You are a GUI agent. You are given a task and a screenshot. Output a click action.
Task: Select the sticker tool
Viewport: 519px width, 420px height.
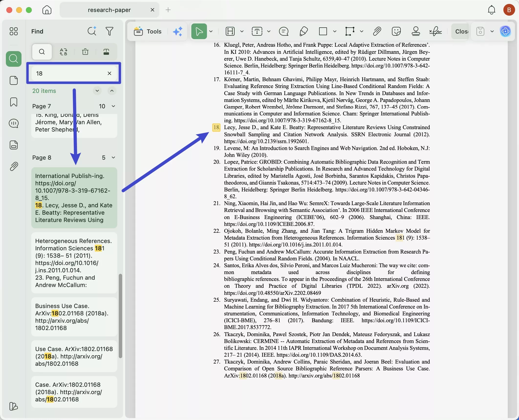tap(396, 31)
